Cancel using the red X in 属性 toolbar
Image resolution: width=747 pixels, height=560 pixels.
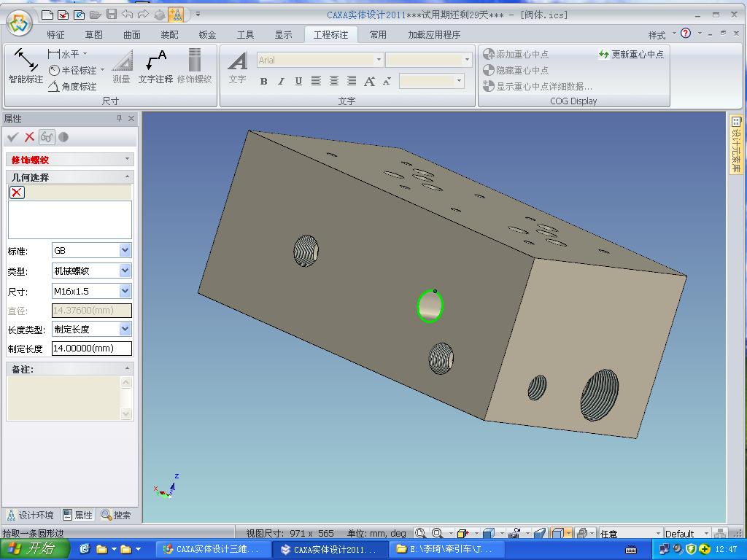pyautogui.click(x=30, y=137)
